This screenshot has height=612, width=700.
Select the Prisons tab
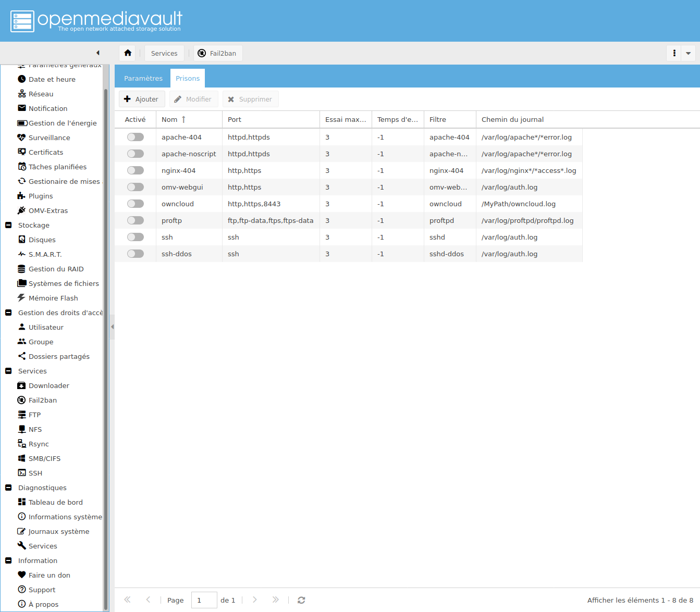point(188,78)
